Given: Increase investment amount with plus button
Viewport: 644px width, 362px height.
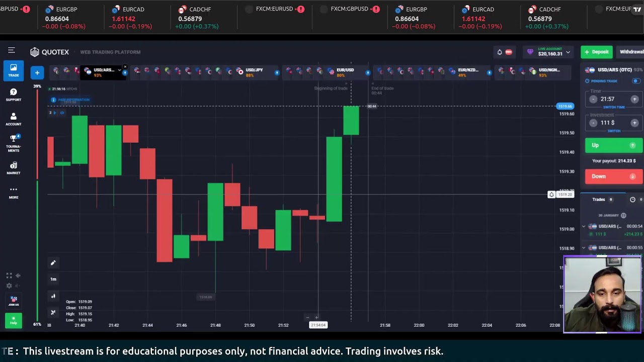Looking at the screenshot, I should [x=634, y=123].
